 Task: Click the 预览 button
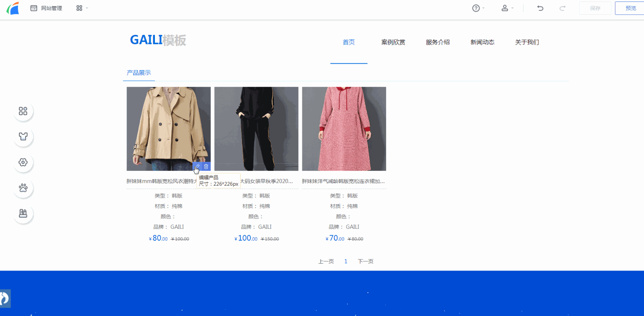[x=630, y=8]
